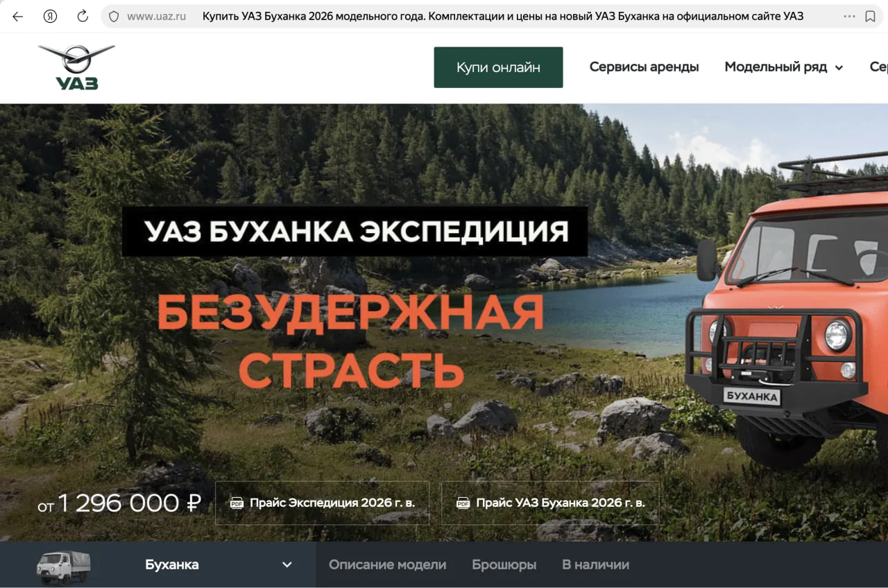Bookmark this page with the bookmark icon
This screenshot has width=888, height=588.
(x=870, y=17)
